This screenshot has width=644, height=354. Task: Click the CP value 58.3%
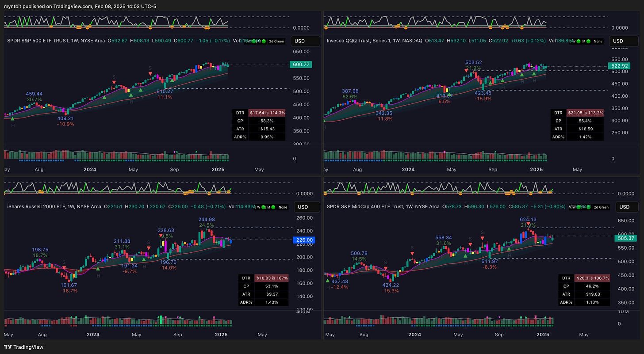[x=267, y=121]
